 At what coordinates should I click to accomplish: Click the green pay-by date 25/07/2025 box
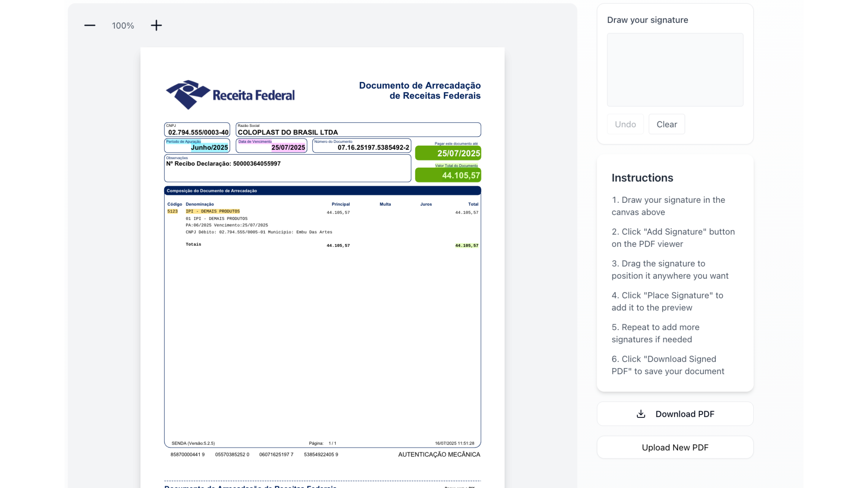(x=448, y=153)
